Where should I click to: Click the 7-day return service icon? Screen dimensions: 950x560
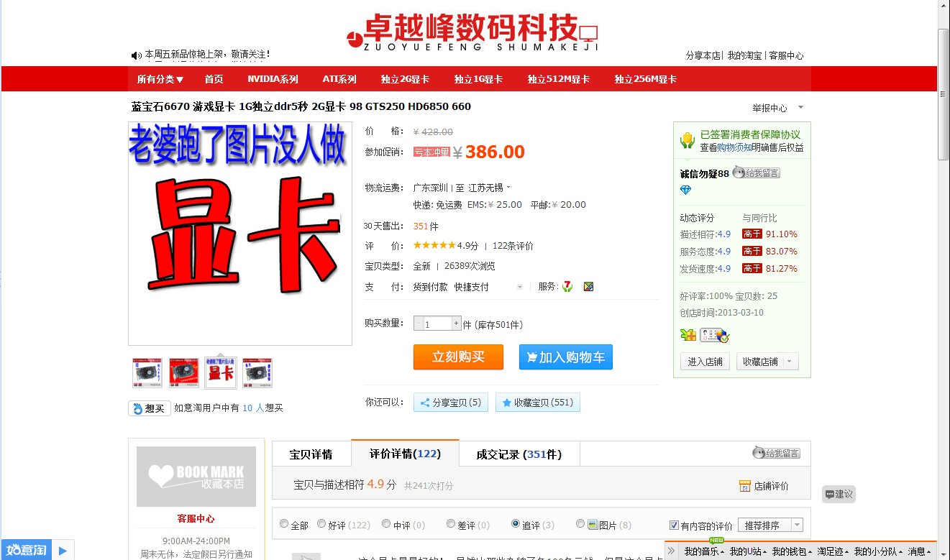pos(567,287)
